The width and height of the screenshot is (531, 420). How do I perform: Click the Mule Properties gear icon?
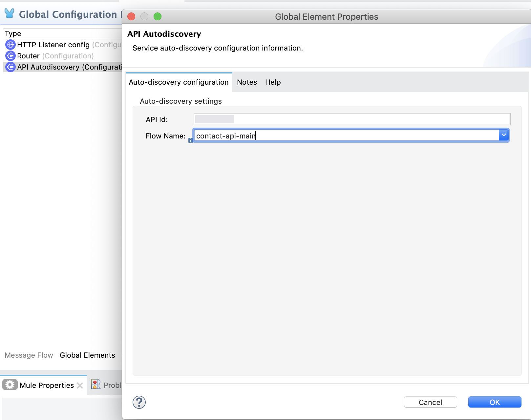point(10,385)
